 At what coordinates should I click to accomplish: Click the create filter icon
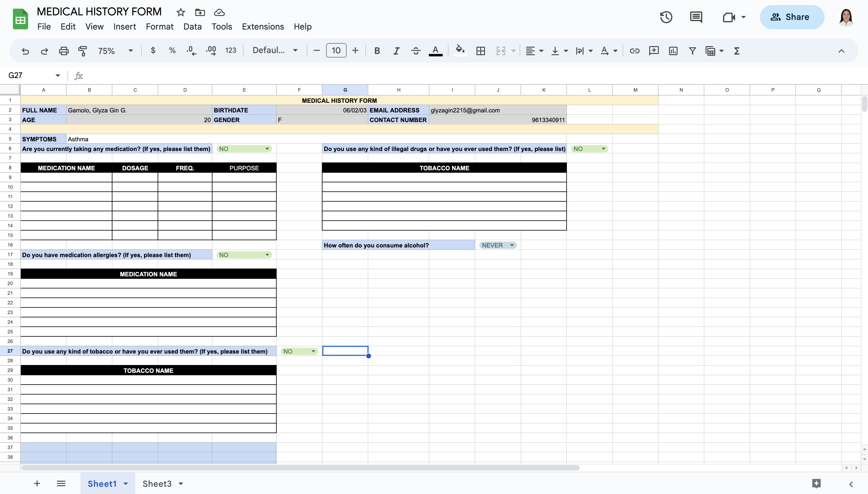692,51
